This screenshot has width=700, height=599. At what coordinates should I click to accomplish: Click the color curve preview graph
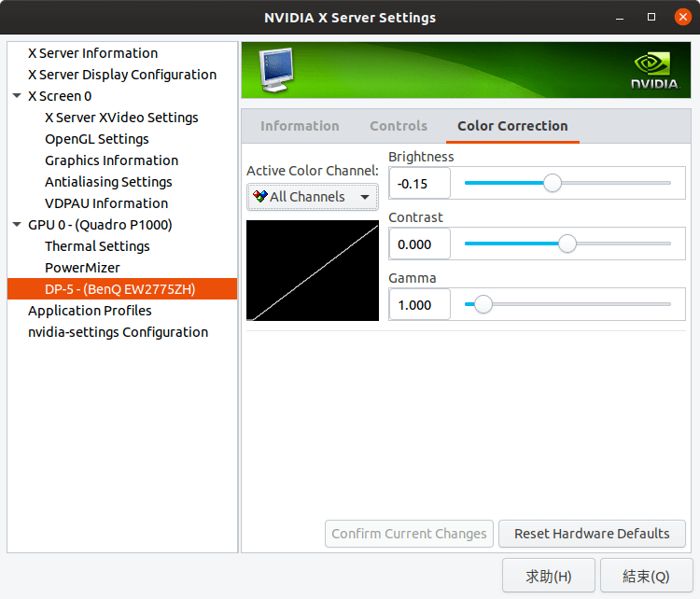pos(313,270)
